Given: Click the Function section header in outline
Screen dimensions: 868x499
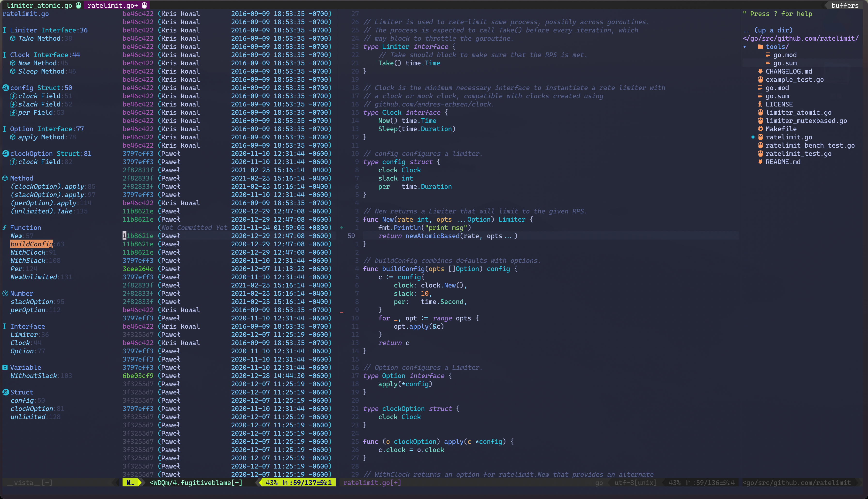Looking at the screenshot, I should tap(25, 227).
